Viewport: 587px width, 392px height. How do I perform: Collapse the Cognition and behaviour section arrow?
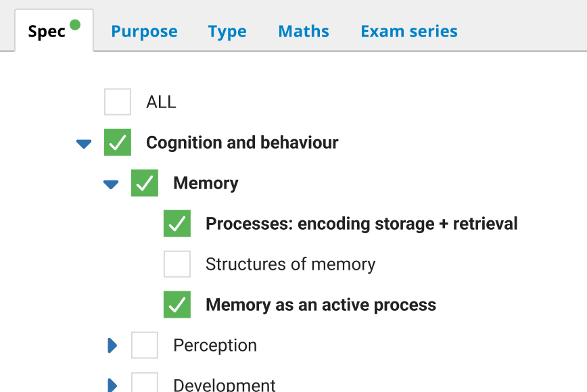pyautogui.click(x=84, y=143)
